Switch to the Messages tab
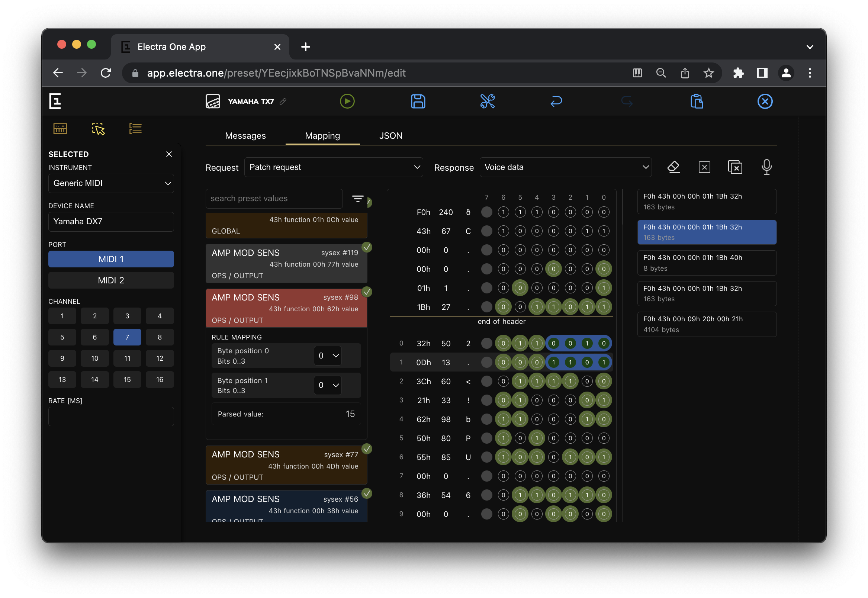This screenshot has height=598, width=868. tap(245, 136)
